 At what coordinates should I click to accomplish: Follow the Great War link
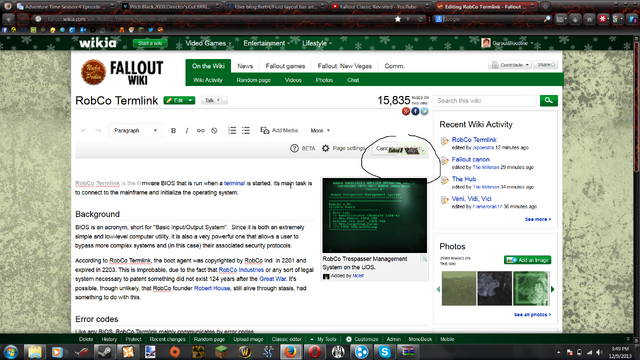pos(273,279)
